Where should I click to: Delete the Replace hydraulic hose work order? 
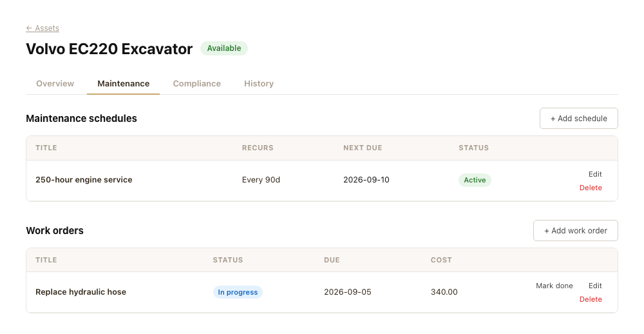click(x=591, y=299)
